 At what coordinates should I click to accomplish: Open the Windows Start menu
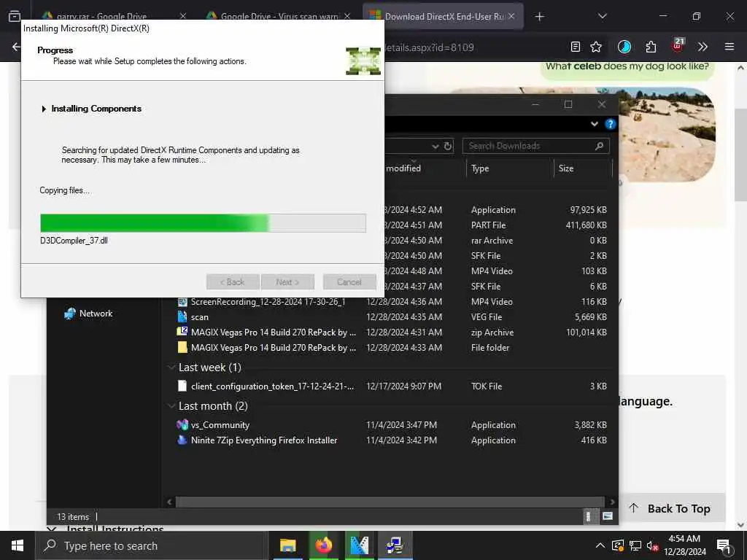[18, 545]
